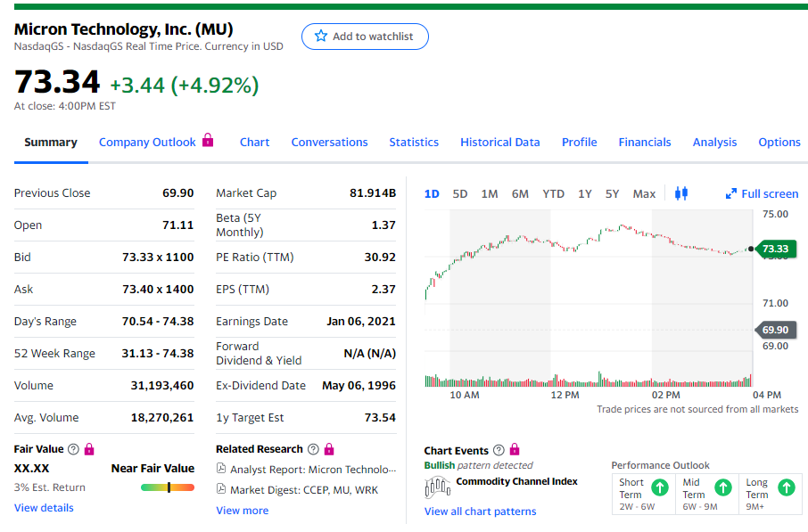Click the Long Term green up-arrow icon
Image resolution: width=808 pixels, height=532 pixels.
pyautogui.click(x=786, y=487)
